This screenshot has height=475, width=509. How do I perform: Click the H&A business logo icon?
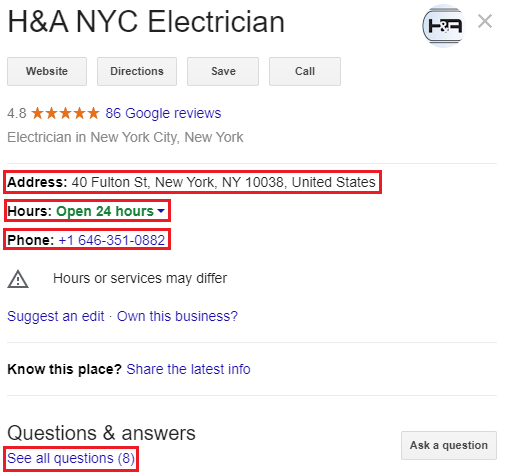pyautogui.click(x=444, y=26)
